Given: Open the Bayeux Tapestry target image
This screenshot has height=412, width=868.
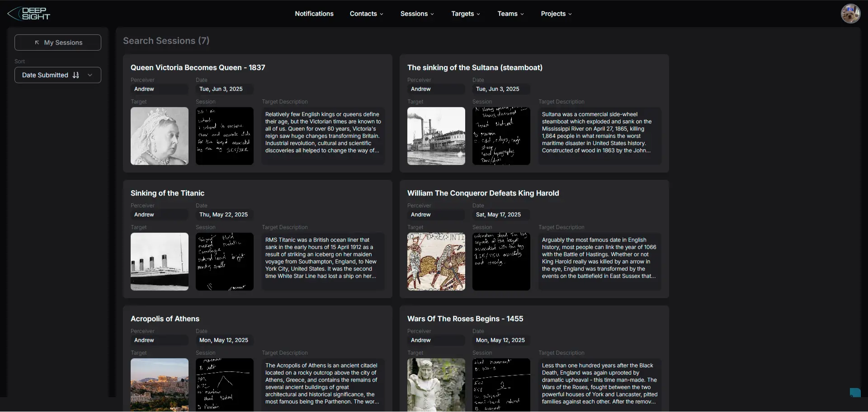Looking at the screenshot, I should pos(436,262).
